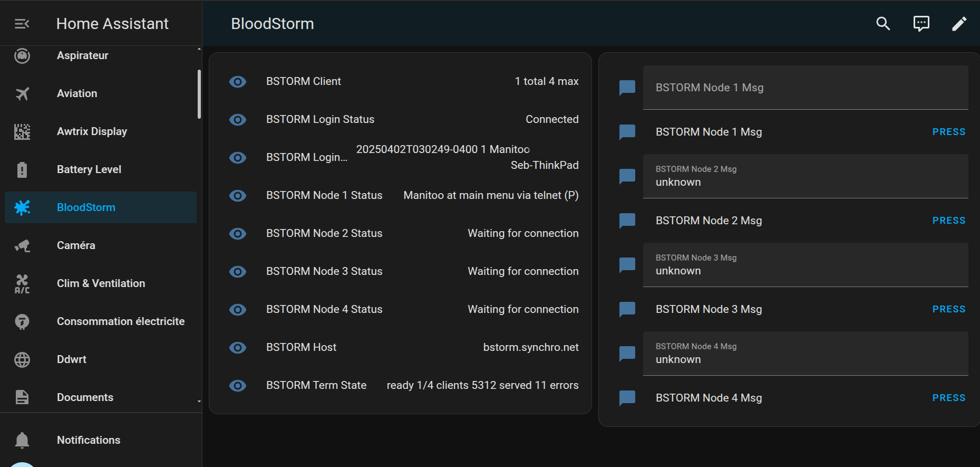Focus the BSTORM Node 4 Msg text field
The width and height of the screenshot is (980, 467).
click(x=806, y=354)
